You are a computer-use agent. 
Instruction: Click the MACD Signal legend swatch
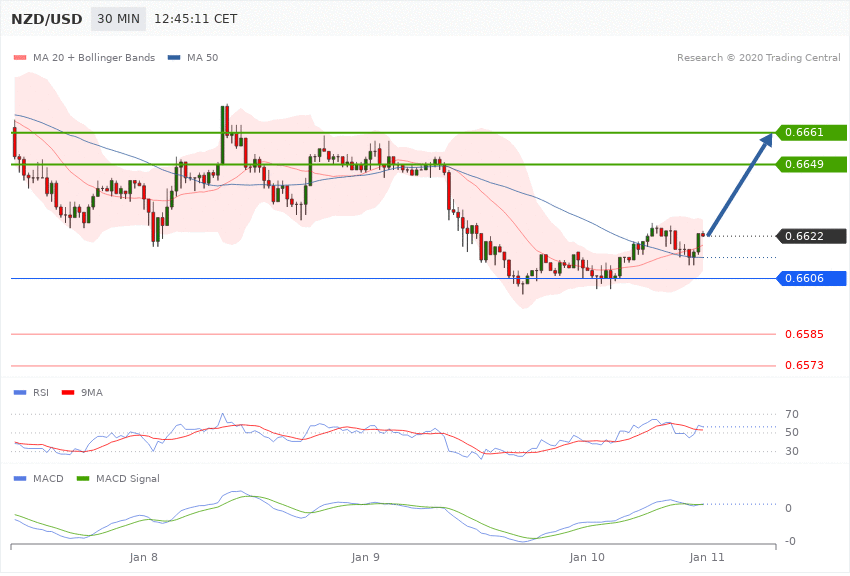pos(83,478)
